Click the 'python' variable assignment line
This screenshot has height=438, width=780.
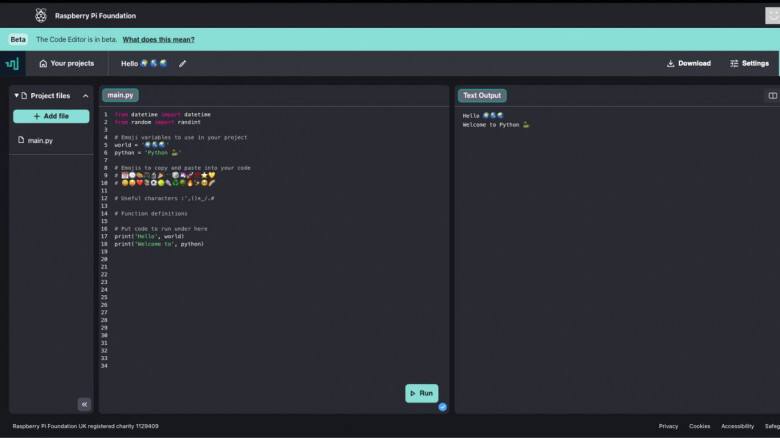pyautogui.click(x=147, y=153)
